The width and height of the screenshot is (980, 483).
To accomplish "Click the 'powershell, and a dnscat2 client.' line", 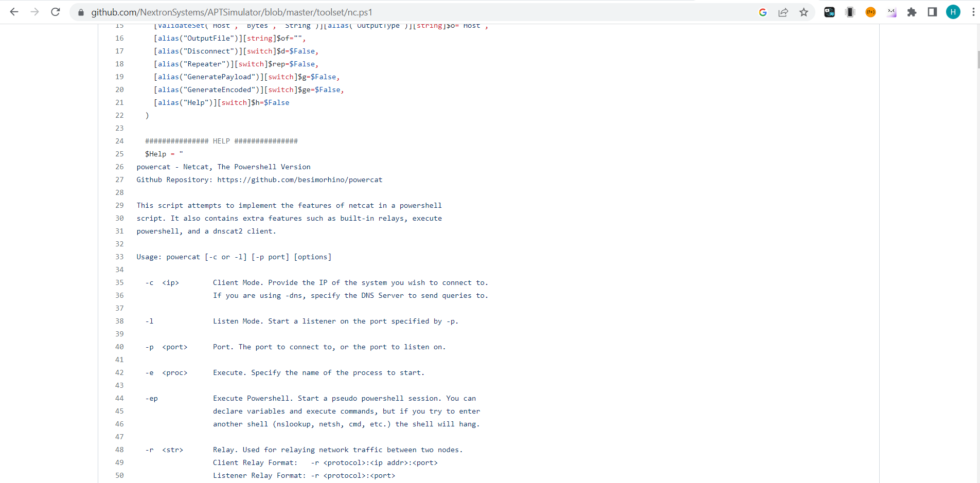I will tap(206, 231).
